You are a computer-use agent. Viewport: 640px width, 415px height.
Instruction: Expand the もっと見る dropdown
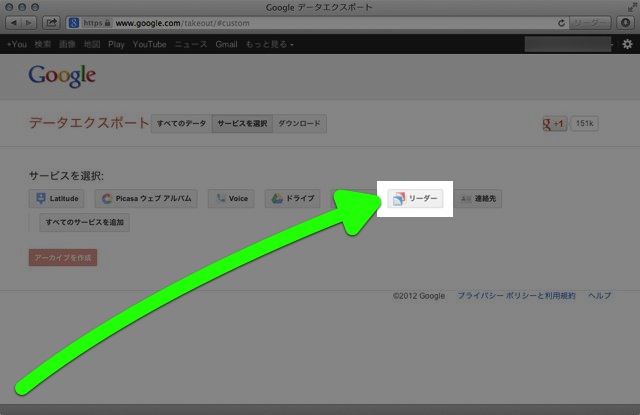(269, 44)
